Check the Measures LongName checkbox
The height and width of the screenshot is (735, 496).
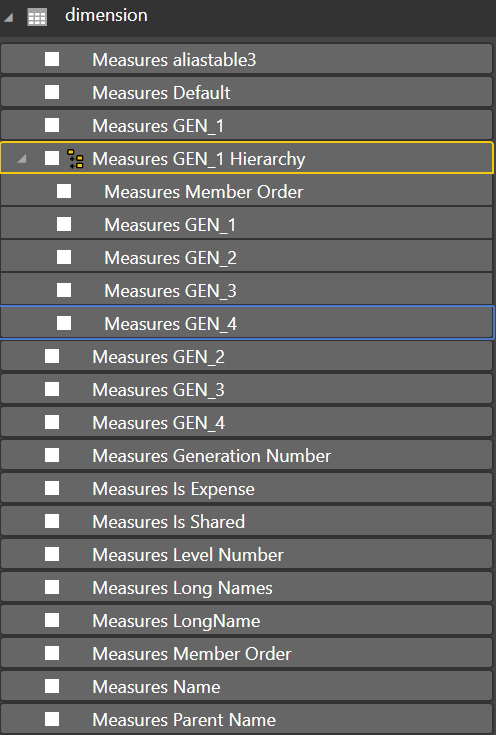pyautogui.click(x=52, y=620)
